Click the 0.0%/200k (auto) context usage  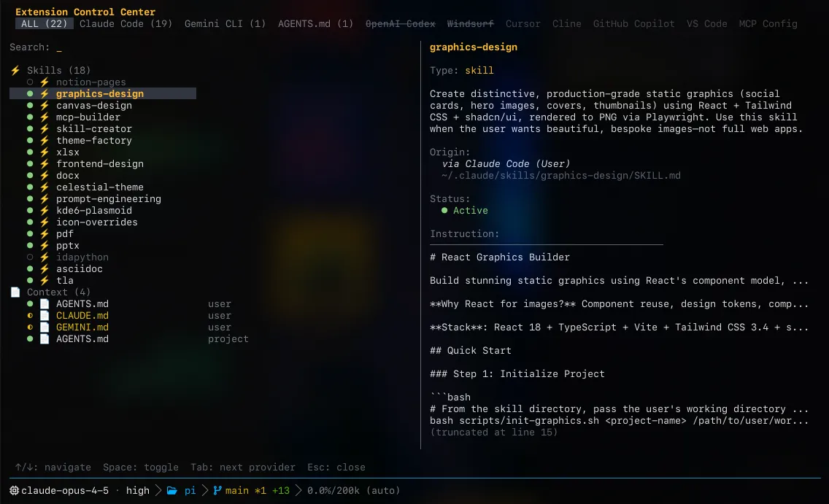[354, 490]
